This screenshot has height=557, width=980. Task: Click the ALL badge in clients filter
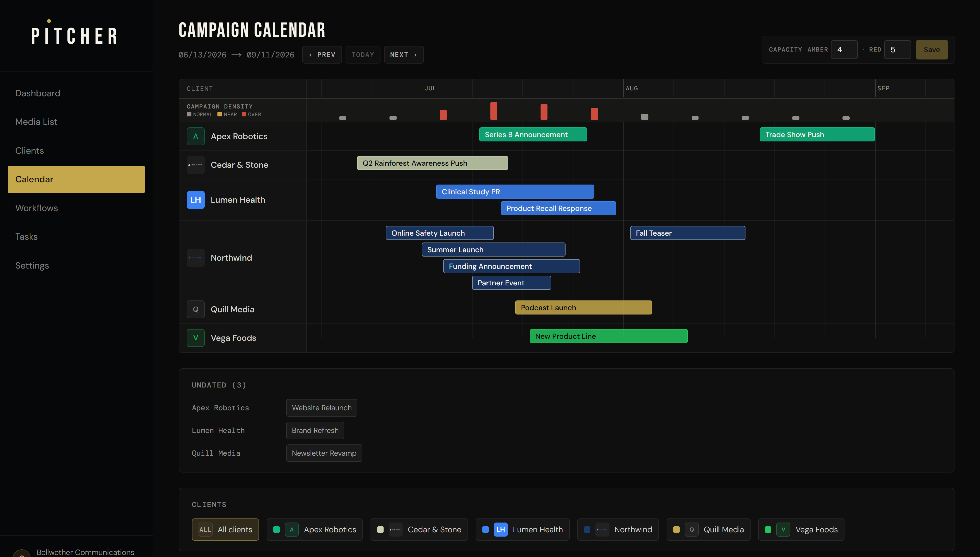[x=205, y=529]
